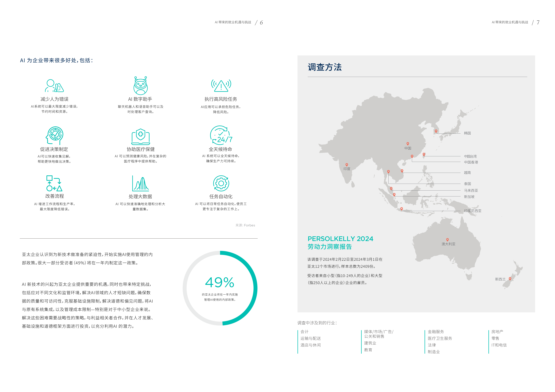Click the 酒店与休闲 industry entry
This screenshot has width=555, height=392.
click(311, 345)
